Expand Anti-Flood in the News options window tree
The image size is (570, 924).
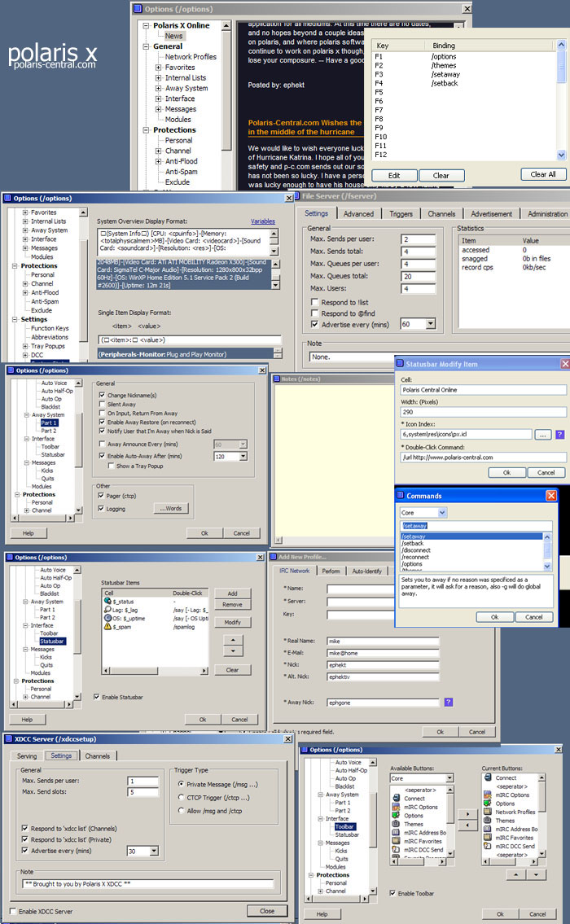pos(158,161)
